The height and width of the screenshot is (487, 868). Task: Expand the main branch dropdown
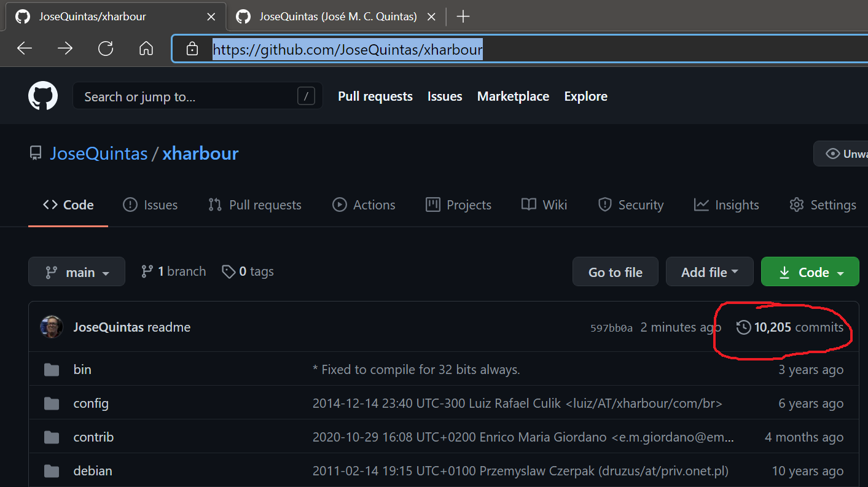coord(77,272)
